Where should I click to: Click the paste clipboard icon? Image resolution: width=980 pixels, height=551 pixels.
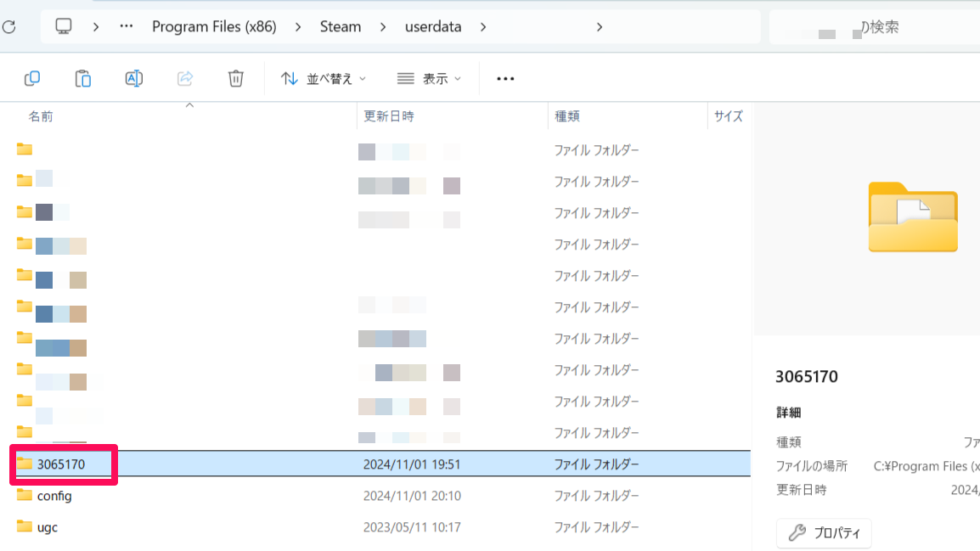click(83, 78)
